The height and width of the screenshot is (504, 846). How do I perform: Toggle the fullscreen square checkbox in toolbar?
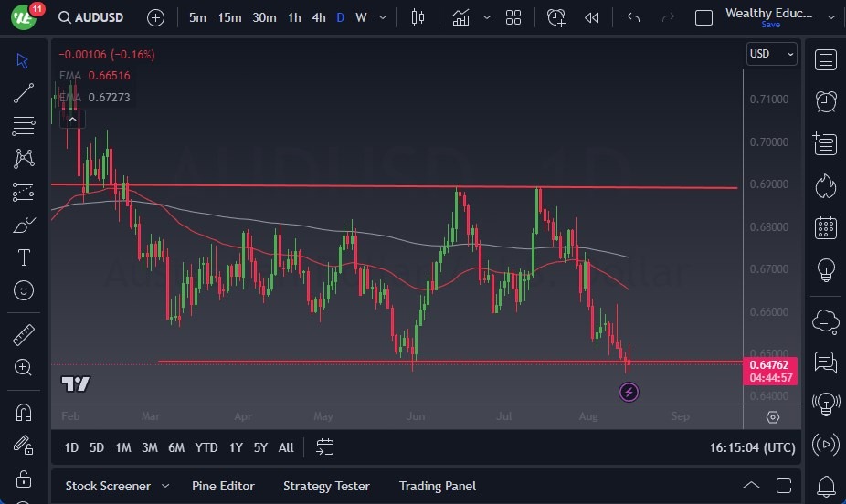703,17
